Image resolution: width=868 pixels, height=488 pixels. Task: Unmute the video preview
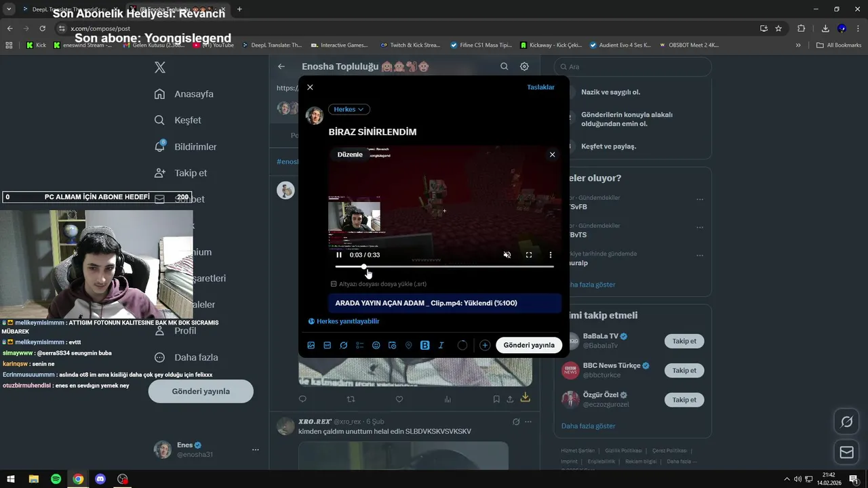click(507, 255)
